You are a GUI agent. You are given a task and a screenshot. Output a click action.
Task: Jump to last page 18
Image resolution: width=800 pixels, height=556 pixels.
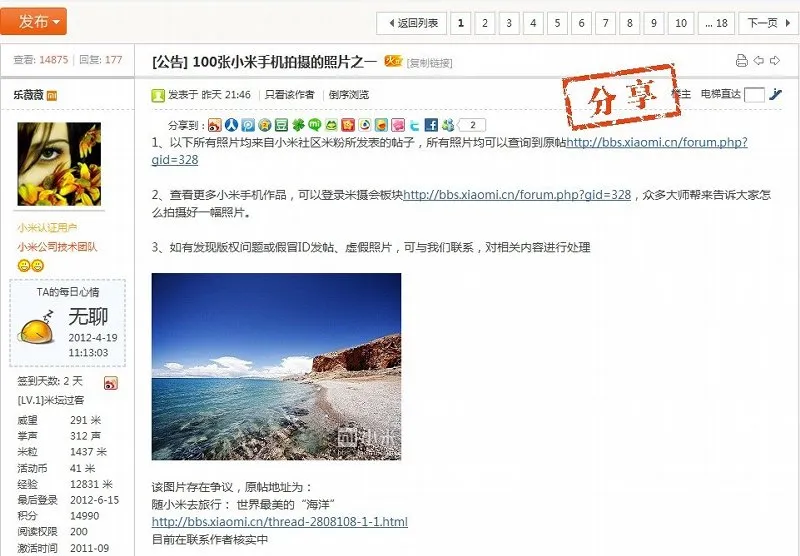716,23
